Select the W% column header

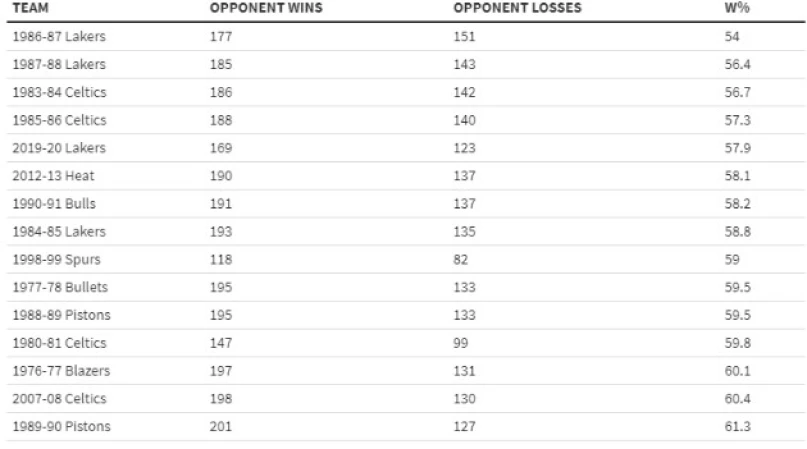pyautogui.click(x=736, y=8)
